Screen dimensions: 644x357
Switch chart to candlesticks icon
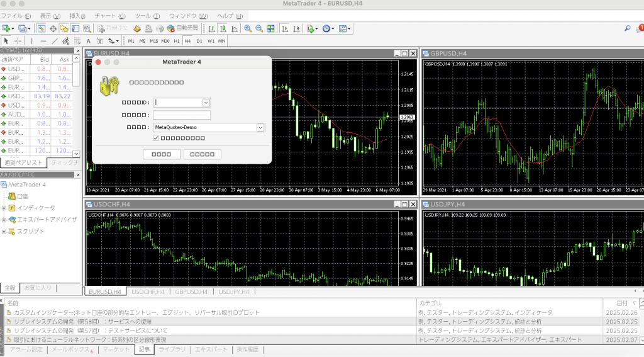(x=223, y=28)
